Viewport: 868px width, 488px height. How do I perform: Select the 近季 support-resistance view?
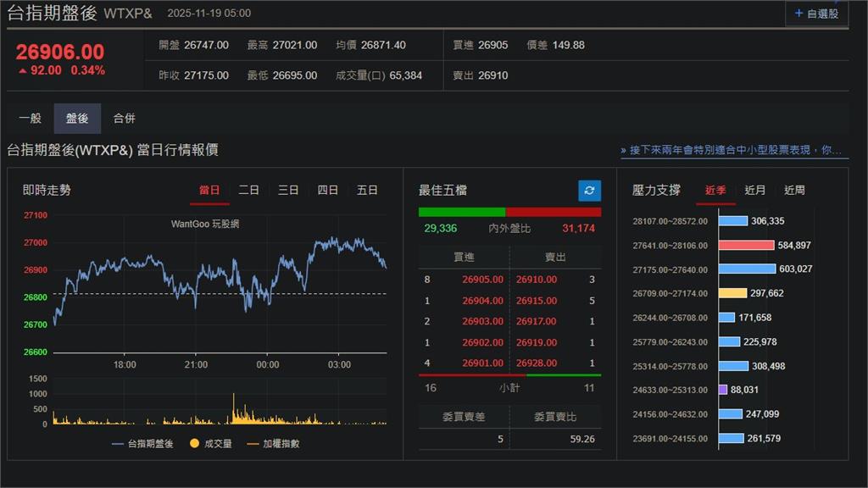point(715,190)
